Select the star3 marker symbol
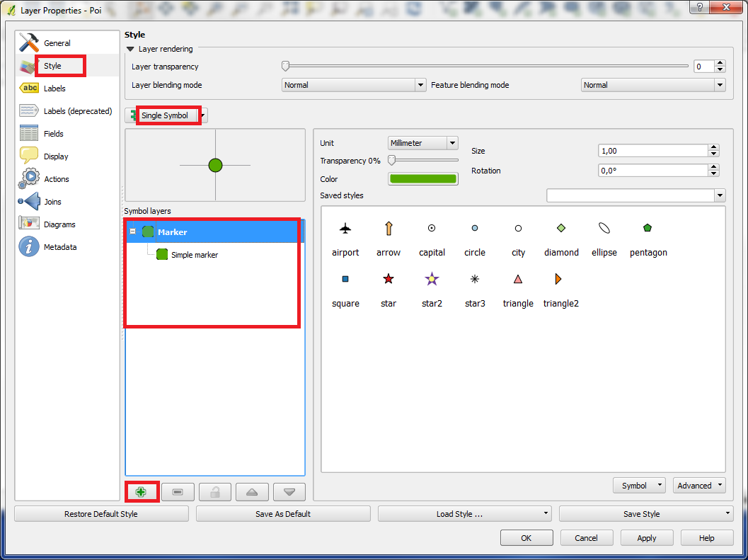Viewport: 748px width, 560px height. (475, 279)
